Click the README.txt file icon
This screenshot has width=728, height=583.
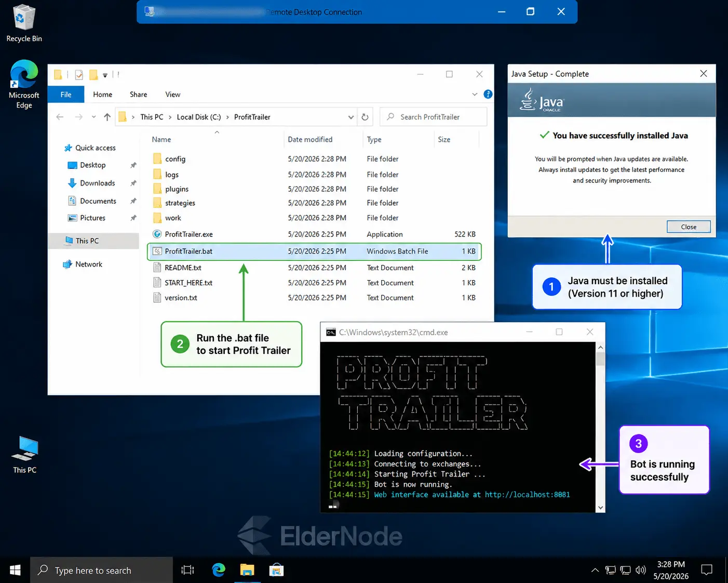coord(157,268)
